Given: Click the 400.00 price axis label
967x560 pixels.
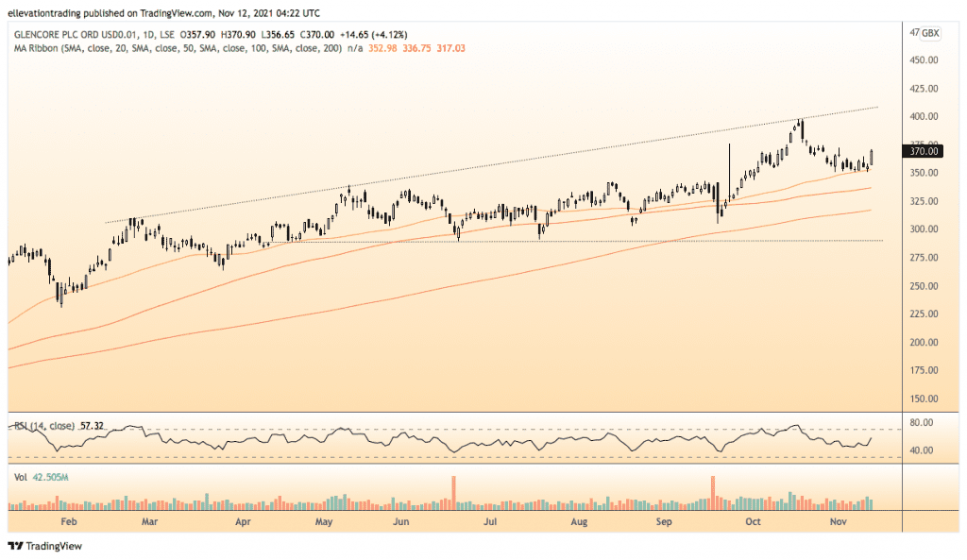Looking at the screenshot, I should 924,116.
